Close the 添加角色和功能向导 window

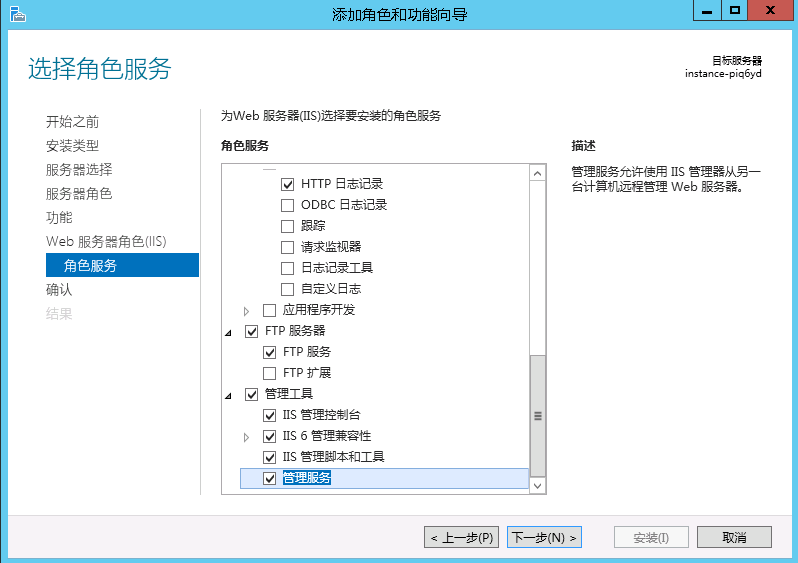pyautogui.click(x=771, y=10)
